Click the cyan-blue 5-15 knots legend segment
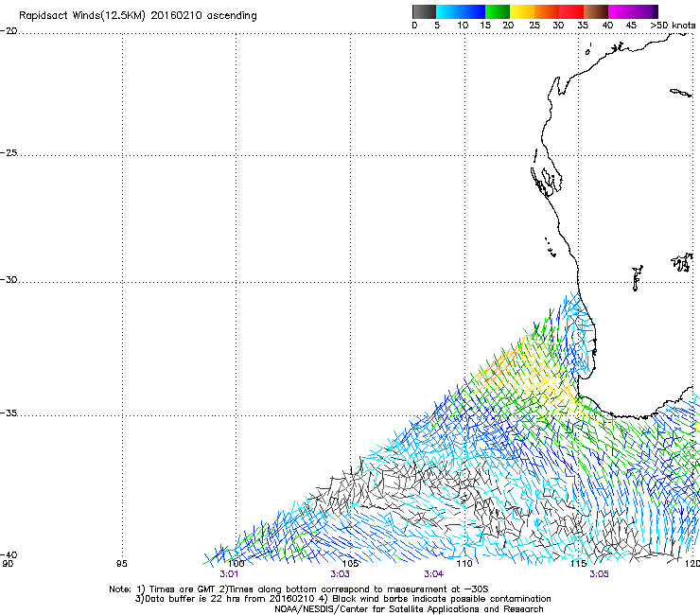The image size is (700, 615). coord(461,11)
